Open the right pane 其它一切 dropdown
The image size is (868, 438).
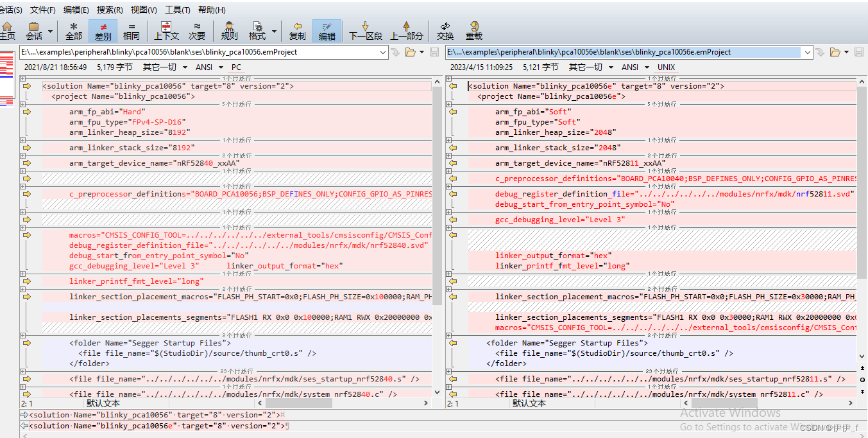click(591, 67)
